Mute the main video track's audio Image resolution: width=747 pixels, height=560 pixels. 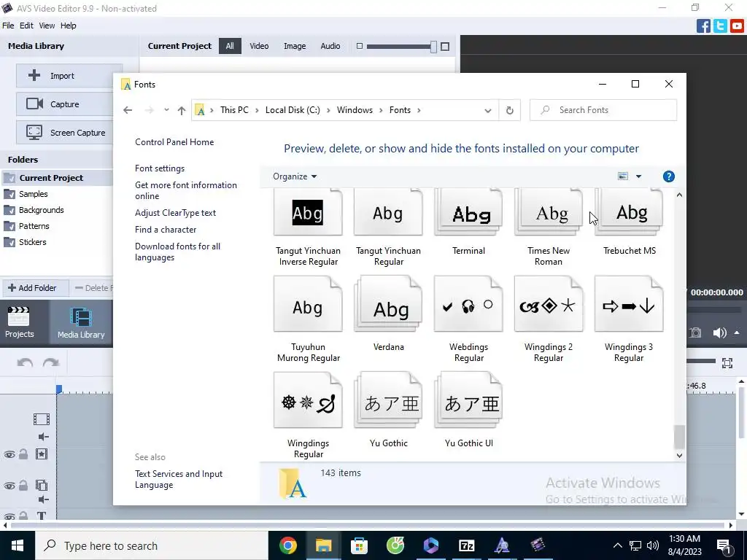click(x=43, y=437)
